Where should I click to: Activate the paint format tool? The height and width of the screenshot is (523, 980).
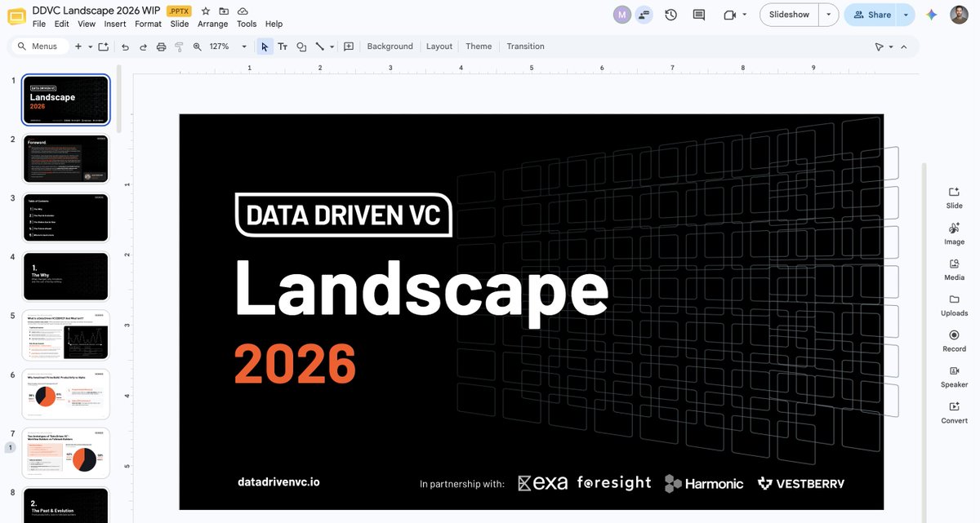tap(179, 47)
